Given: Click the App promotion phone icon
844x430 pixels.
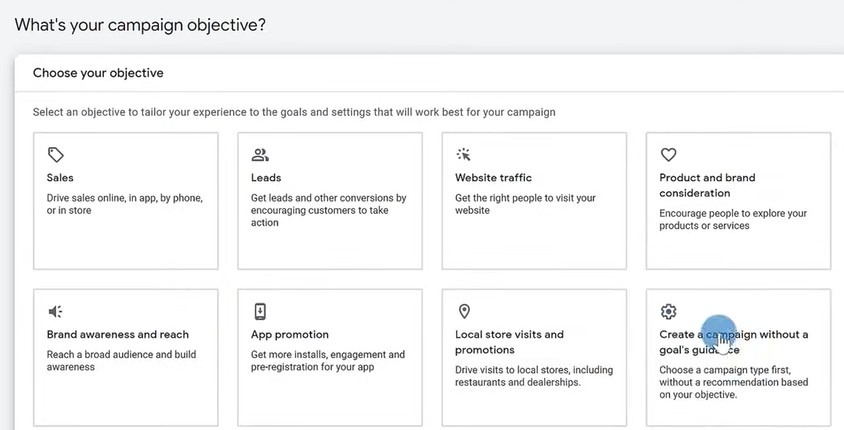Looking at the screenshot, I should [x=260, y=311].
